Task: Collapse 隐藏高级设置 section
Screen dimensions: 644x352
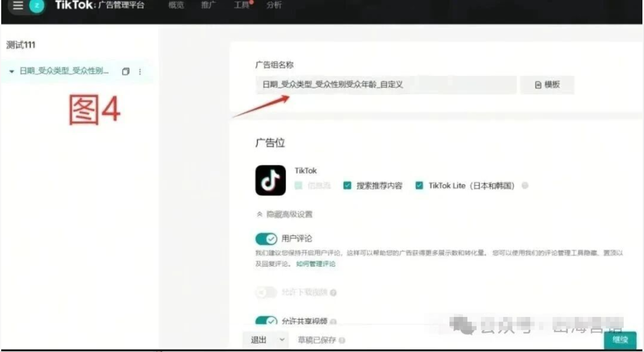Action: pos(285,214)
